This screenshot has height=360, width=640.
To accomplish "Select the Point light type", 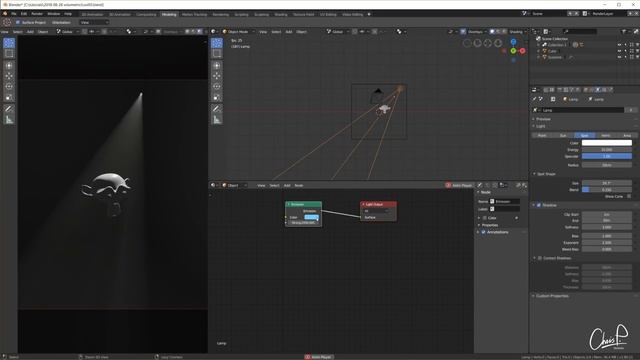I will click(542, 136).
